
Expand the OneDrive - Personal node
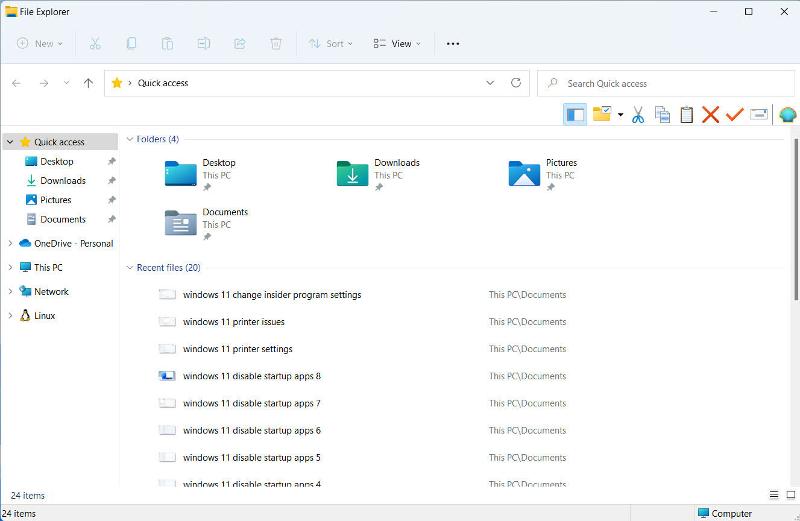[10, 243]
